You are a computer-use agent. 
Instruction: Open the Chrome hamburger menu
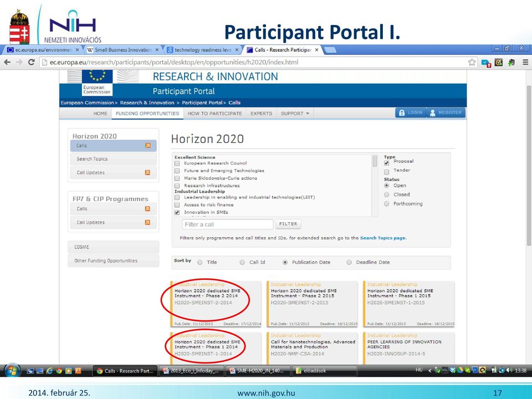525,62
